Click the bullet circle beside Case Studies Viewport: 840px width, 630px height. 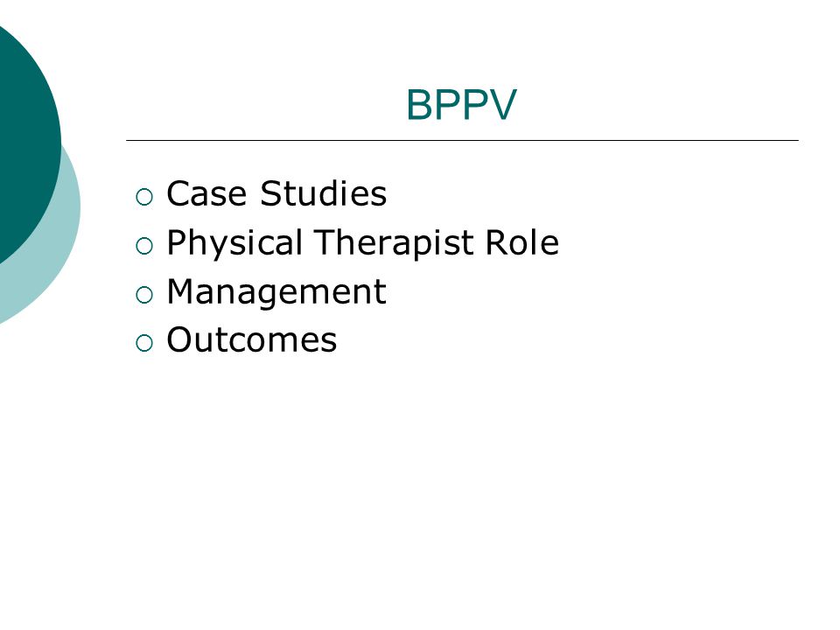(144, 197)
